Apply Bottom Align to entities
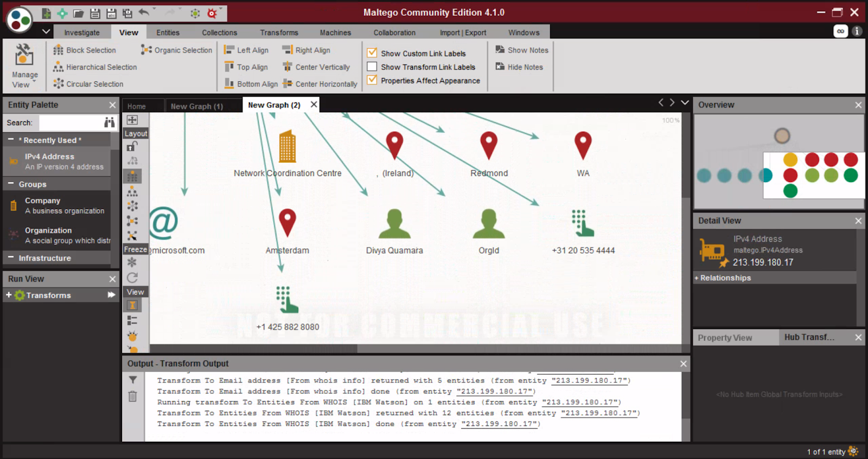Viewport: 868px width, 459px height. [x=251, y=84]
